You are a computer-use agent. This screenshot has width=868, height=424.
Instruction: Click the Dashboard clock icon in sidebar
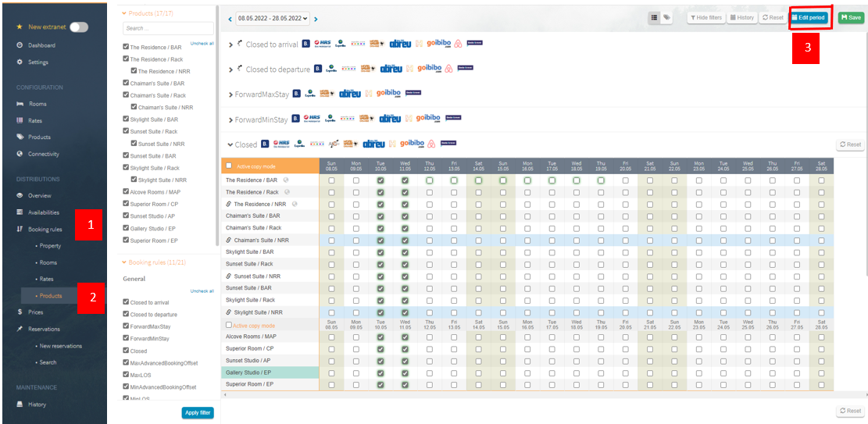(x=20, y=45)
